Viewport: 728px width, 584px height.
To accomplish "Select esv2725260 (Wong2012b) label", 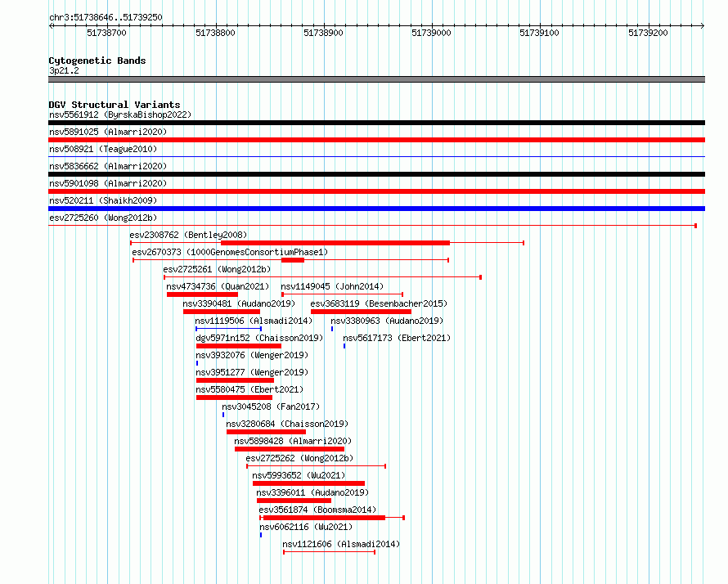I will [x=103, y=218].
